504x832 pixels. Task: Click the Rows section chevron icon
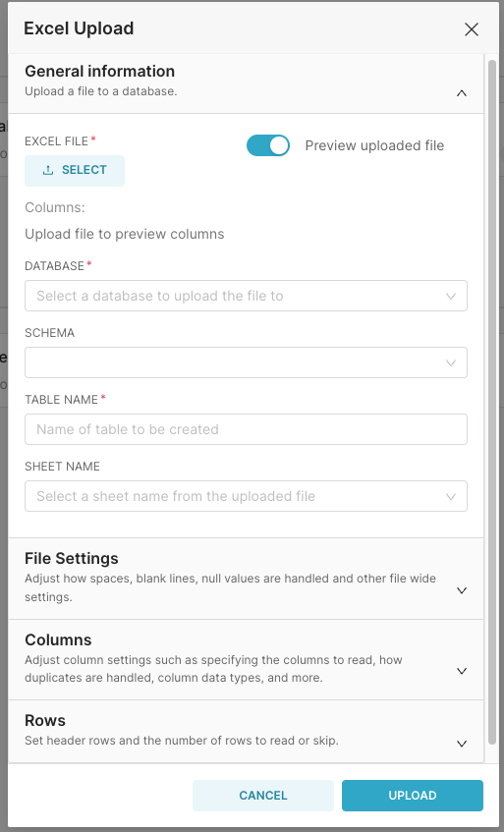(462, 744)
